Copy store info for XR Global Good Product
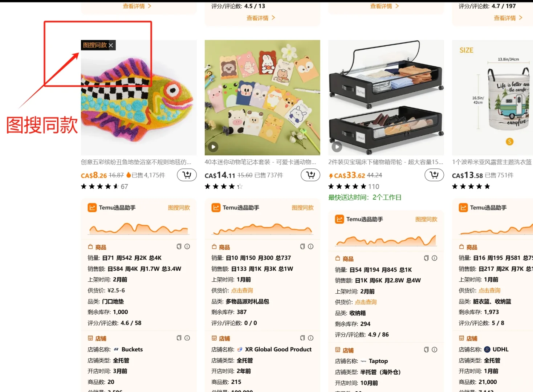Image resolution: width=533 pixels, height=392 pixels. [302, 338]
